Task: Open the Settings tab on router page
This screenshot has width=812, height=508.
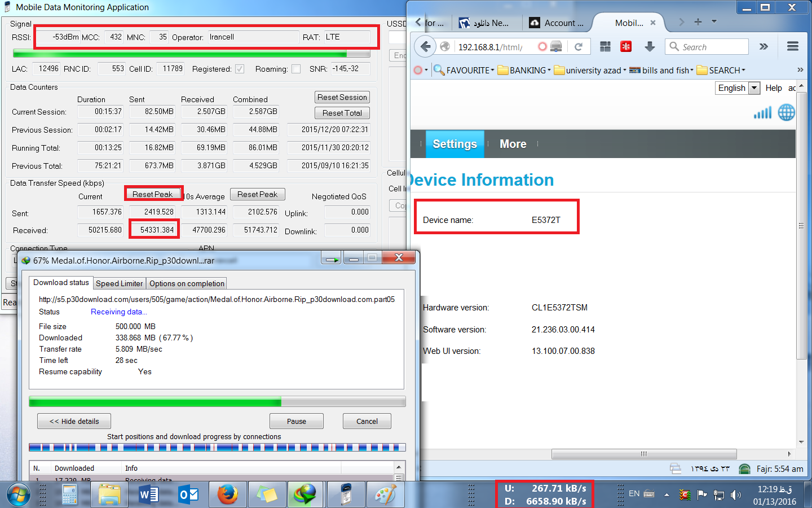Action: point(454,144)
